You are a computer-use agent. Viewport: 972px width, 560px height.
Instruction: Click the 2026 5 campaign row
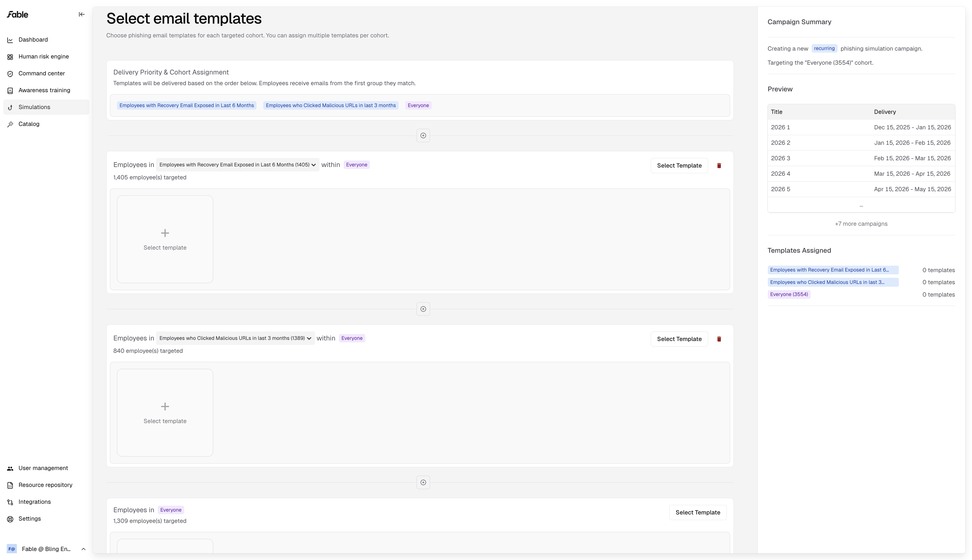[861, 189]
